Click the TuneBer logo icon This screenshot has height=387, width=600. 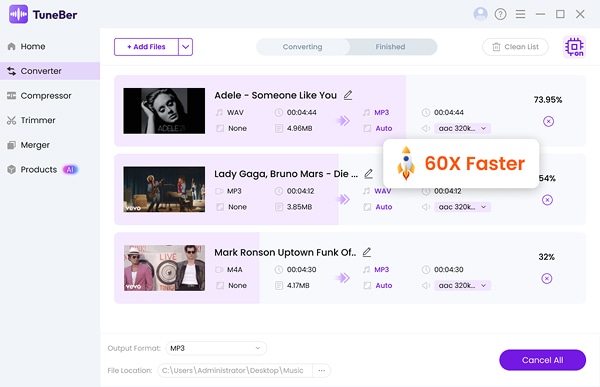(x=18, y=14)
